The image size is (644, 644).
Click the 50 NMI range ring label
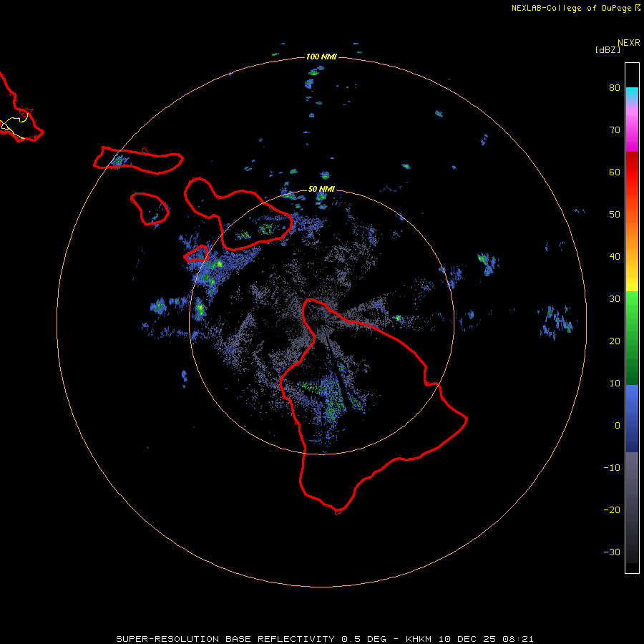coord(321,190)
